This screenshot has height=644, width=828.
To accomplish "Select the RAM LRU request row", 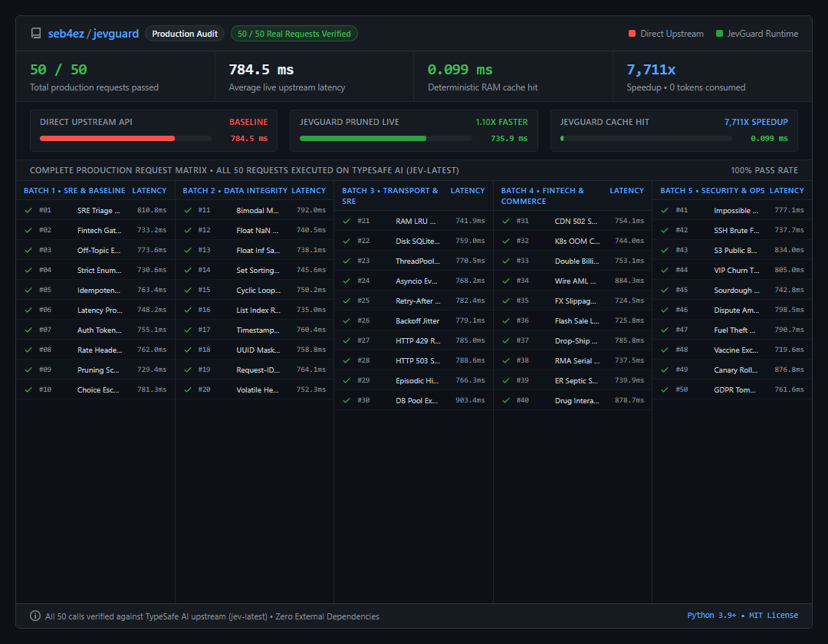I will tap(413, 221).
